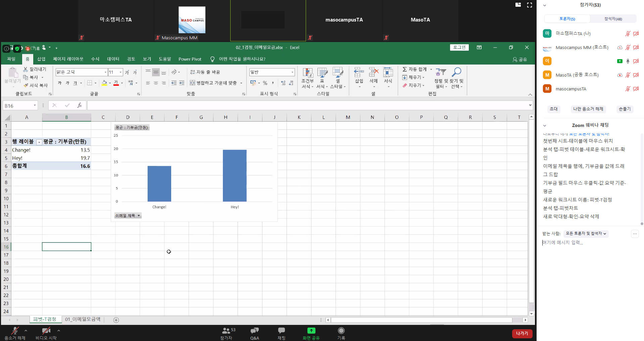This screenshot has width=644, height=341.
Task: Click the AutoSum sigma icon
Action: [x=405, y=69]
